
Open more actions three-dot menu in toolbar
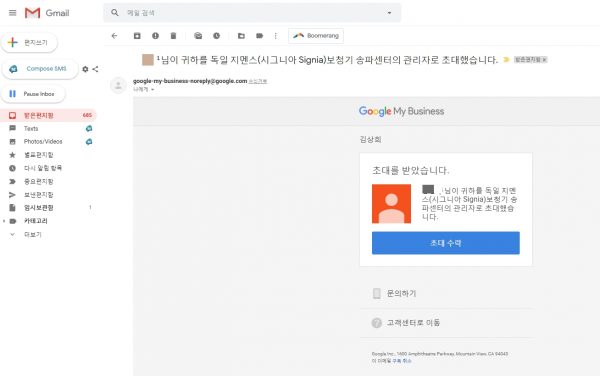click(276, 36)
